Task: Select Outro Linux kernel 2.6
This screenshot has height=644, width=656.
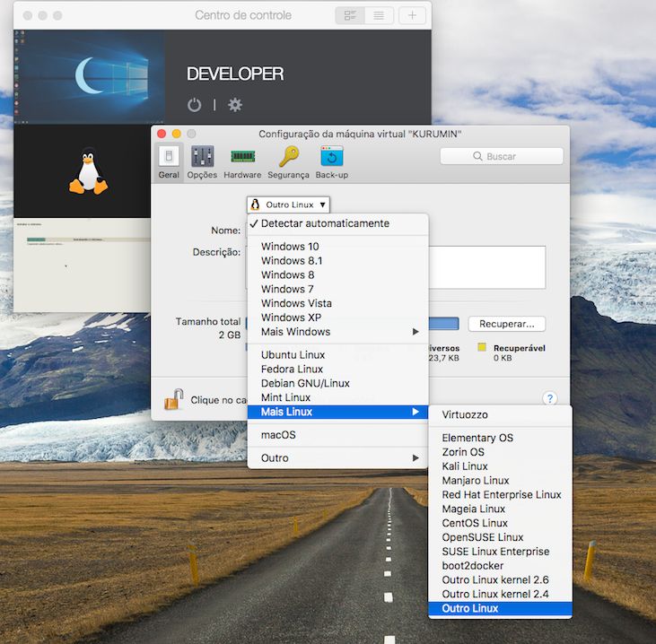Action: coord(501,580)
